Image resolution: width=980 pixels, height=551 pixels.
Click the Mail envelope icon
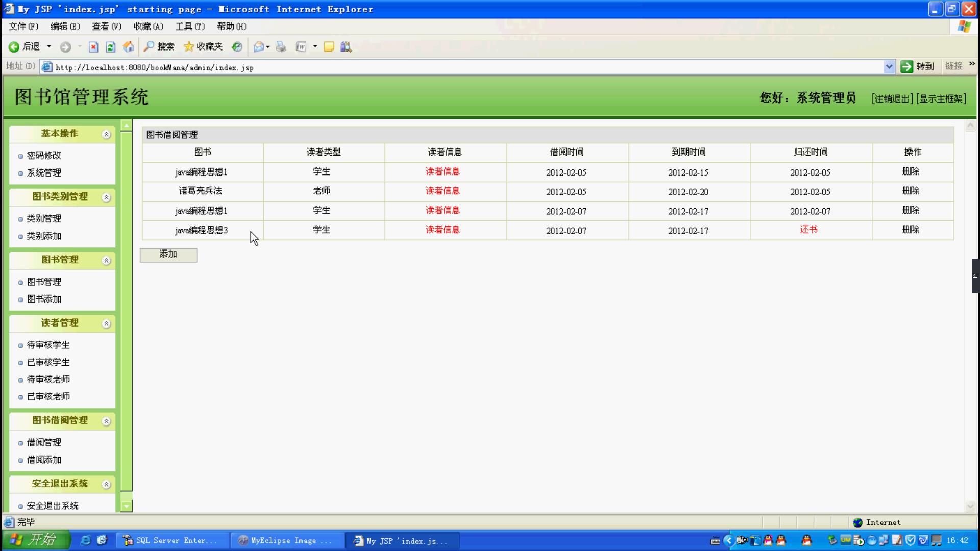click(x=259, y=47)
